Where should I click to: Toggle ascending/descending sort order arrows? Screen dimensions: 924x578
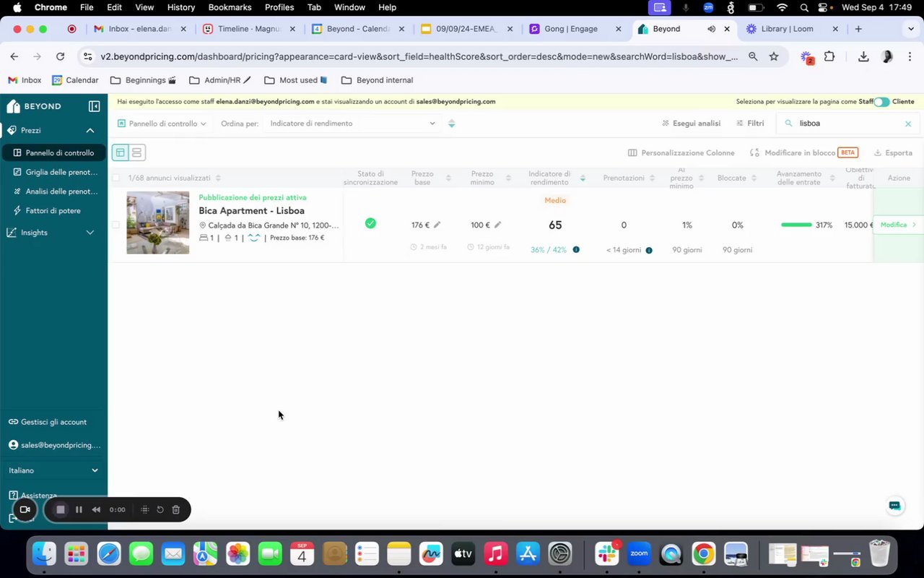[451, 124]
